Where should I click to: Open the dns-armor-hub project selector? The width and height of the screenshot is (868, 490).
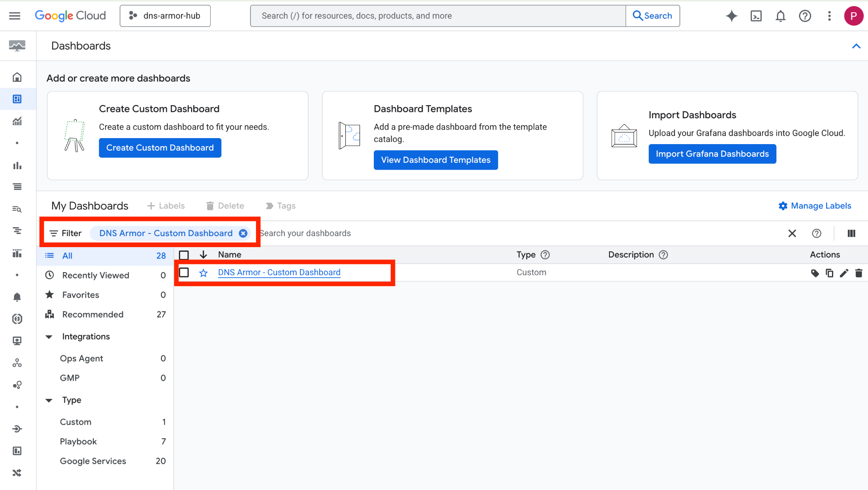click(165, 16)
